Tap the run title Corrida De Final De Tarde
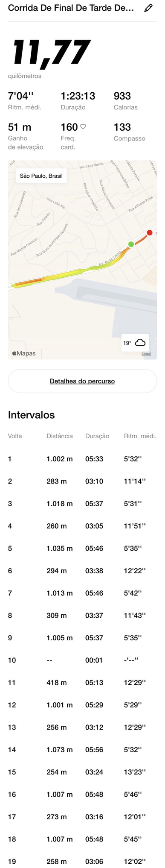Image resolution: width=165 pixels, height=868 pixels. tap(71, 8)
